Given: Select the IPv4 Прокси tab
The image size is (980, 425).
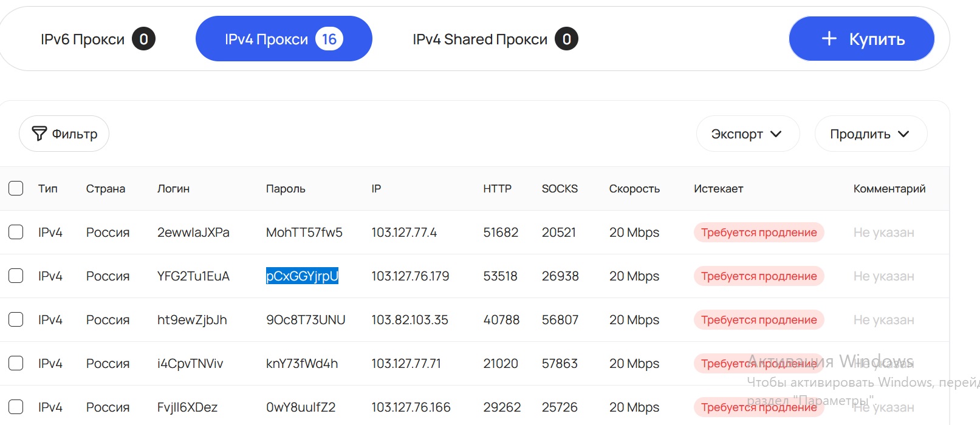Looking at the screenshot, I should 284,39.
